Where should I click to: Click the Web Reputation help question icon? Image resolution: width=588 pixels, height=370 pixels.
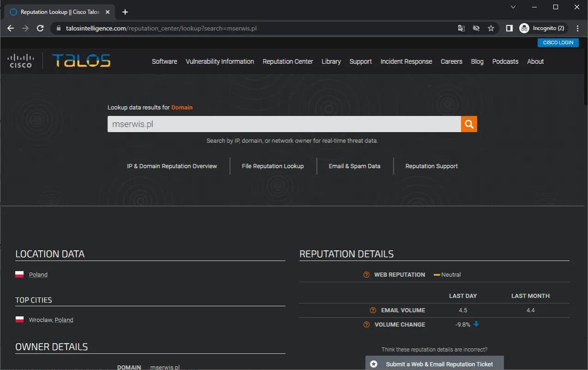pyautogui.click(x=366, y=274)
